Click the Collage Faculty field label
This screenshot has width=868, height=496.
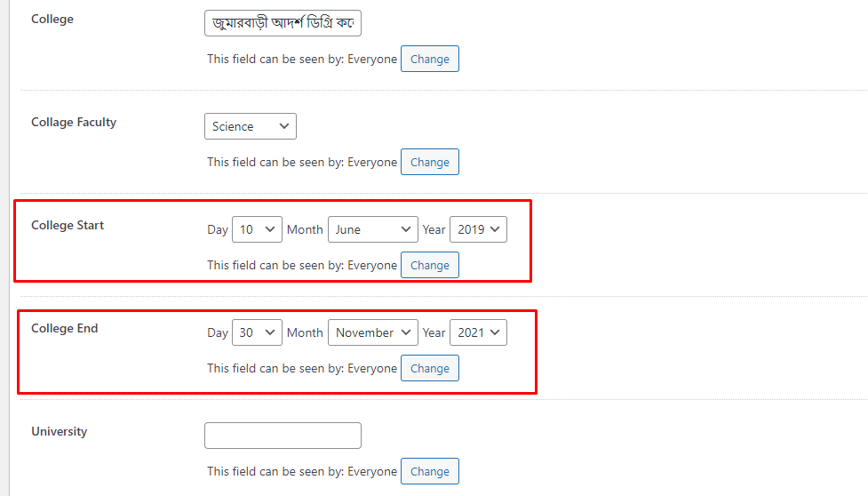[x=74, y=123]
